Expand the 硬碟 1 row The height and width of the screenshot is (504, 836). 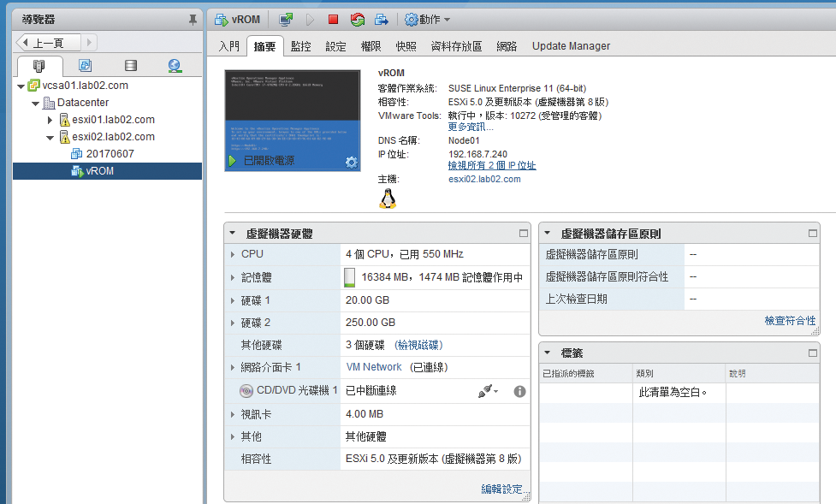pos(233,301)
